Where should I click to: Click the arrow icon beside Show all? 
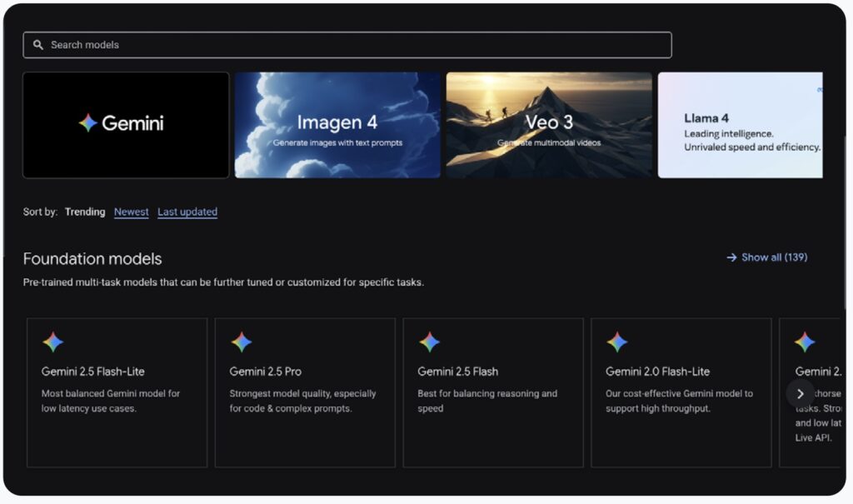(x=731, y=257)
